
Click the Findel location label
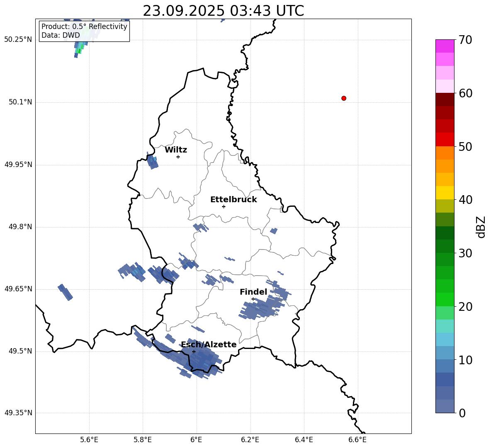click(253, 292)
